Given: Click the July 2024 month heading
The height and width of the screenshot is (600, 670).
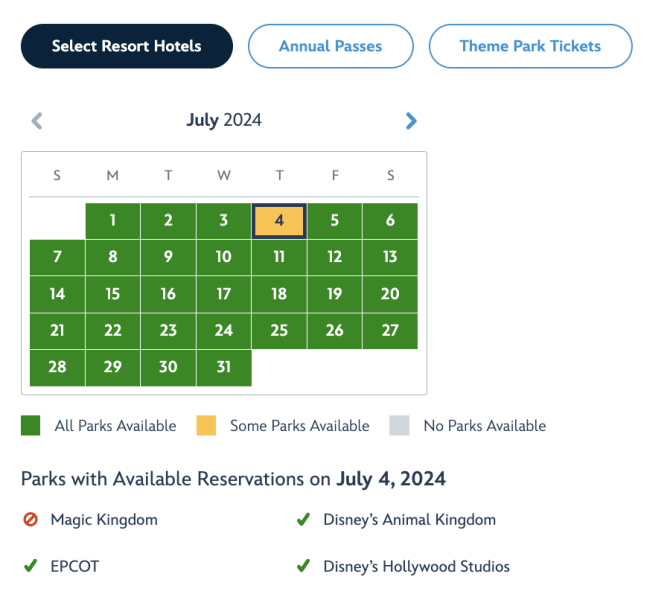Looking at the screenshot, I should [224, 121].
